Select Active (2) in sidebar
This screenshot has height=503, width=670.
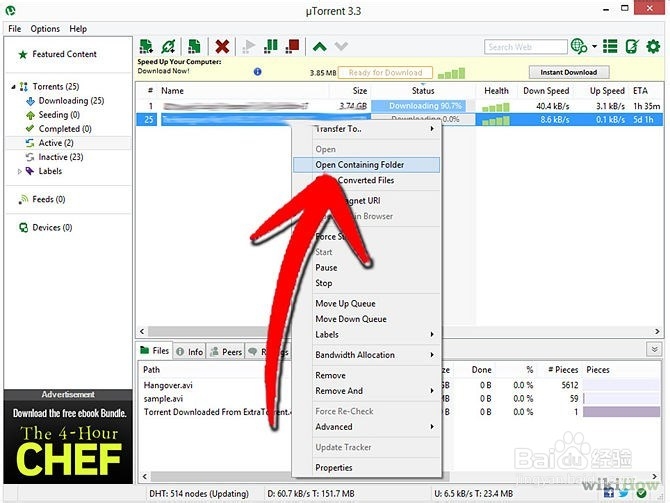point(50,143)
